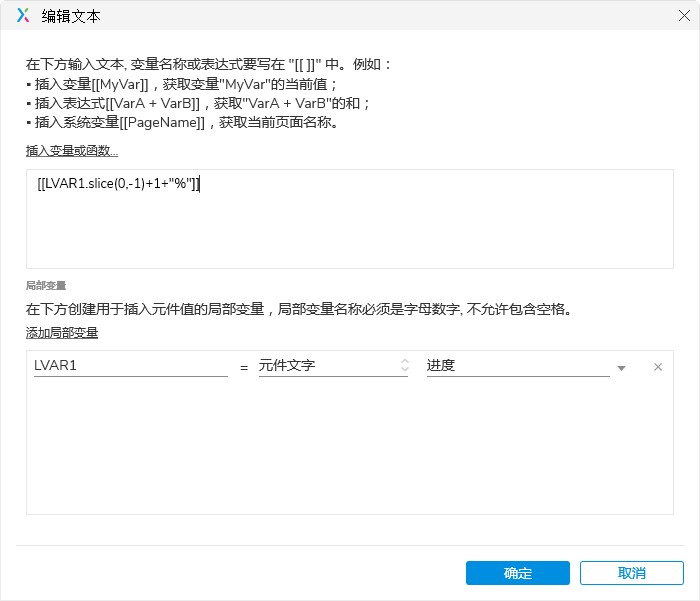Click the up-down chevrons beside 元件文字
Screen dimensions: 700x601
pos(404,365)
